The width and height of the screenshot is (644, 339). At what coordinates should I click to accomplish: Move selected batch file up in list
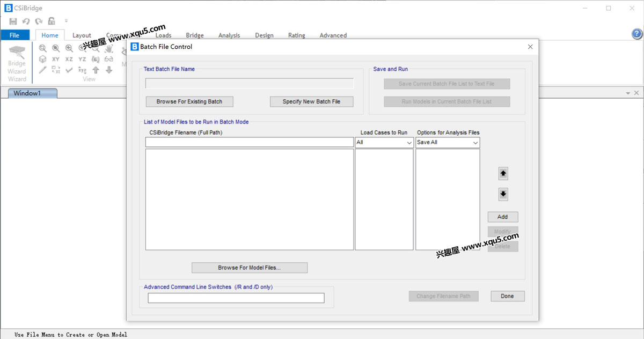point(503,173)
